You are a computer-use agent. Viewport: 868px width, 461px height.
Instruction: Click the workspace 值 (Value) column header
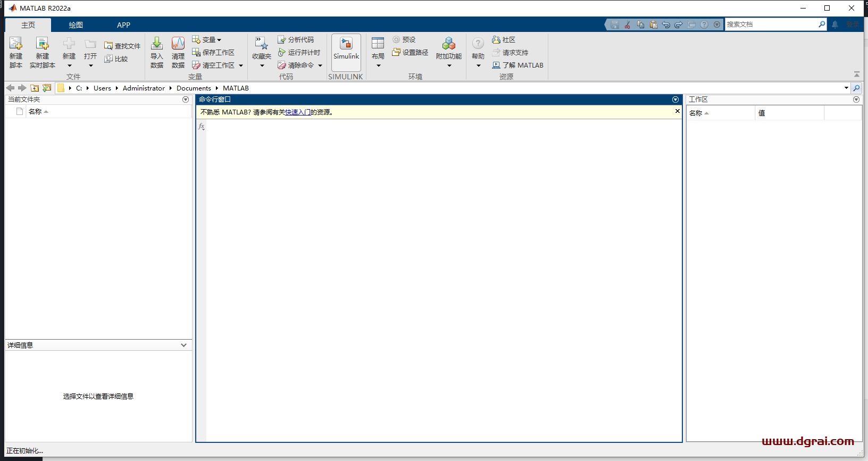click(789, 113)
